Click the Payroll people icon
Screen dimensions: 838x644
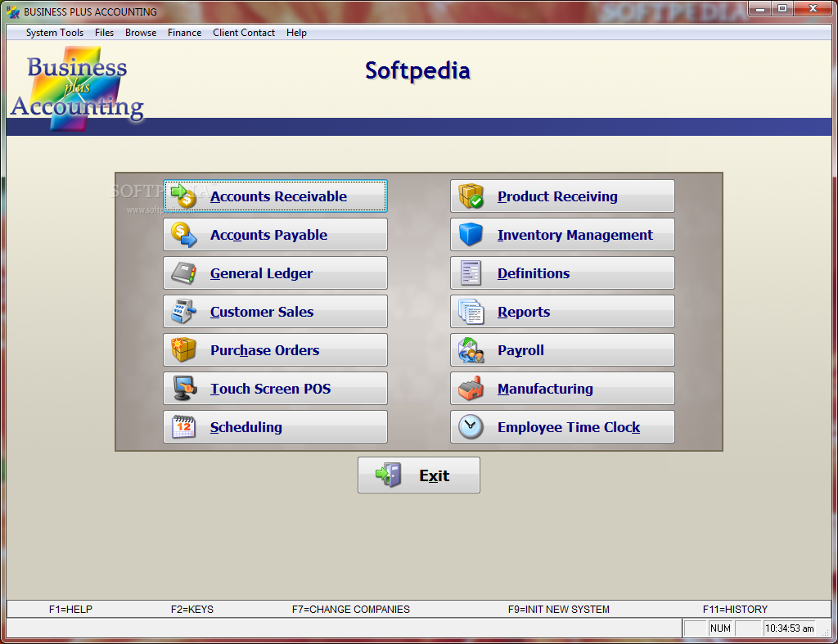coord(471,350)
